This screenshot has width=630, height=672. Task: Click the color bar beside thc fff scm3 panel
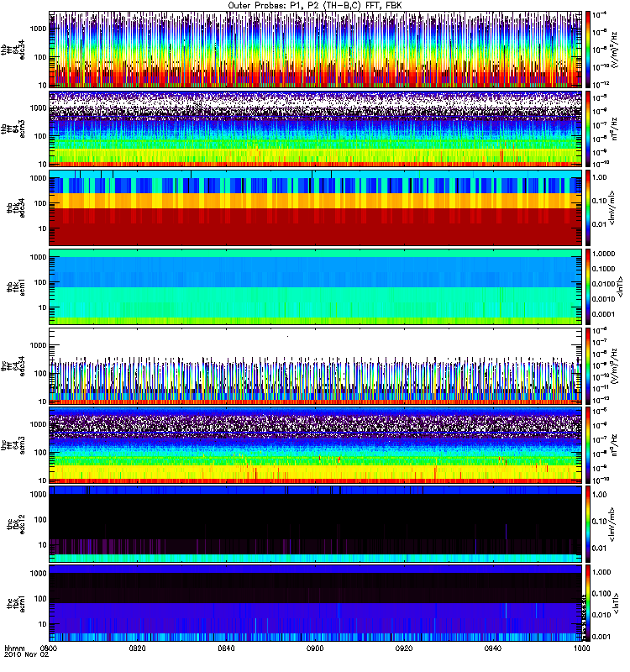coord(588,445)
